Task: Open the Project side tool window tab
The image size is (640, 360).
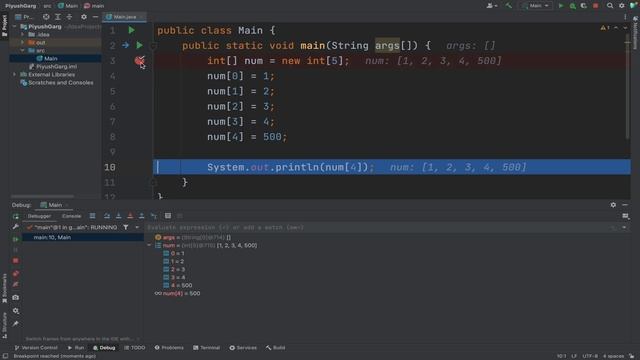Action: point(4,25)
